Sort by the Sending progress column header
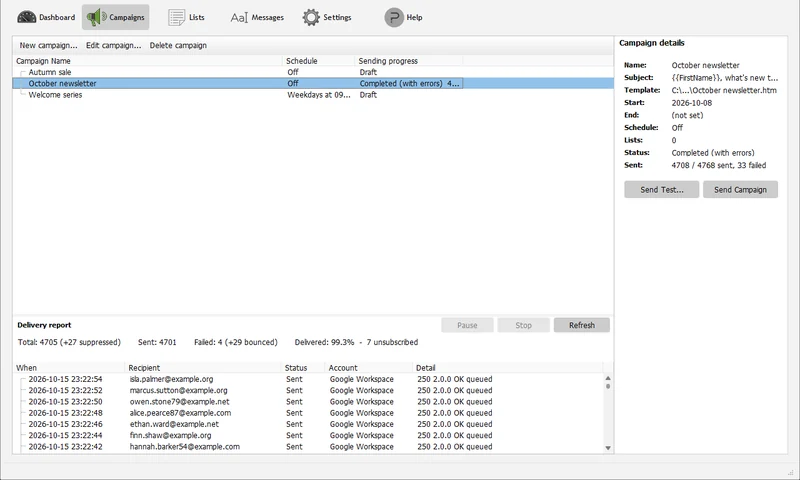 409,61
